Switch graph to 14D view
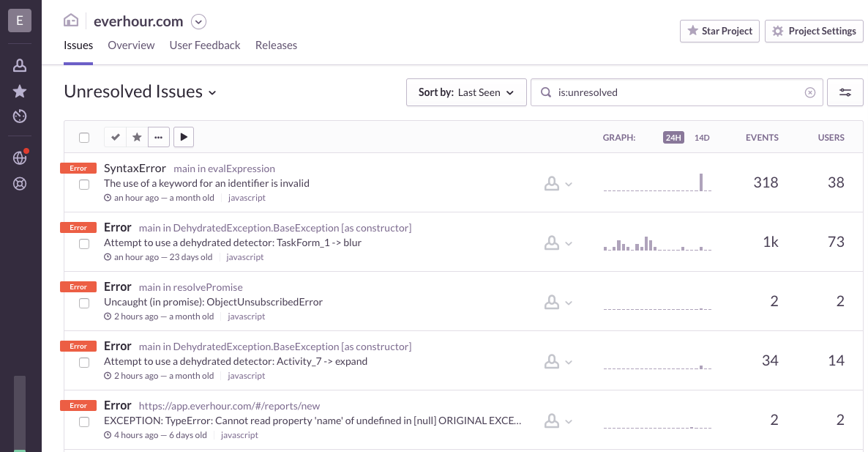Image resolution: width=868 pixels, height=452 pixels. [x=702, y=138]
